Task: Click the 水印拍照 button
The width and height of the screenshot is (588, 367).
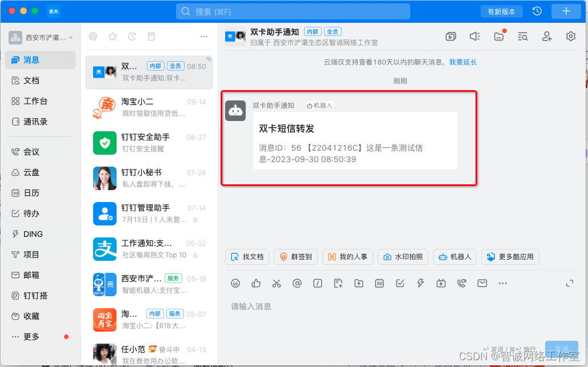Action: coord(403,257)
